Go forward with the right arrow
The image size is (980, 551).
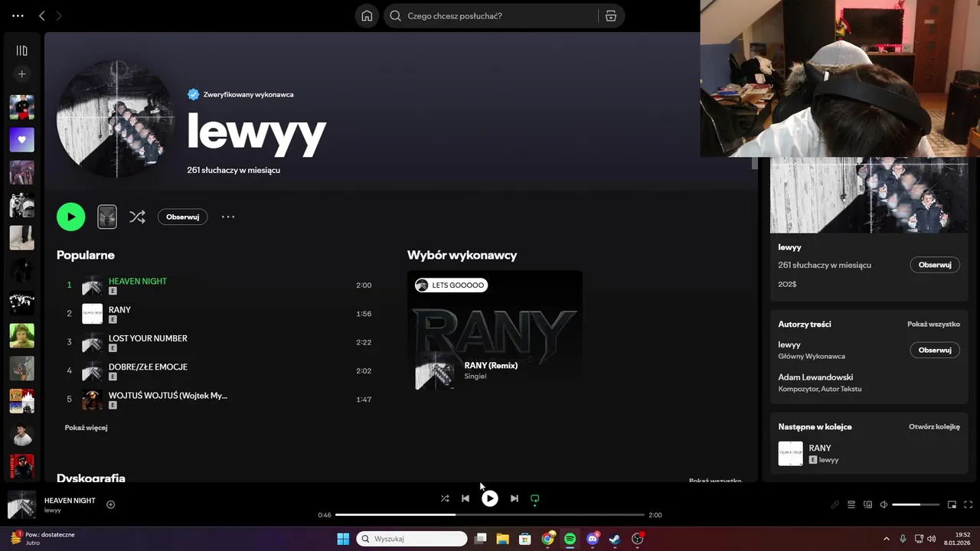point(59,15)
